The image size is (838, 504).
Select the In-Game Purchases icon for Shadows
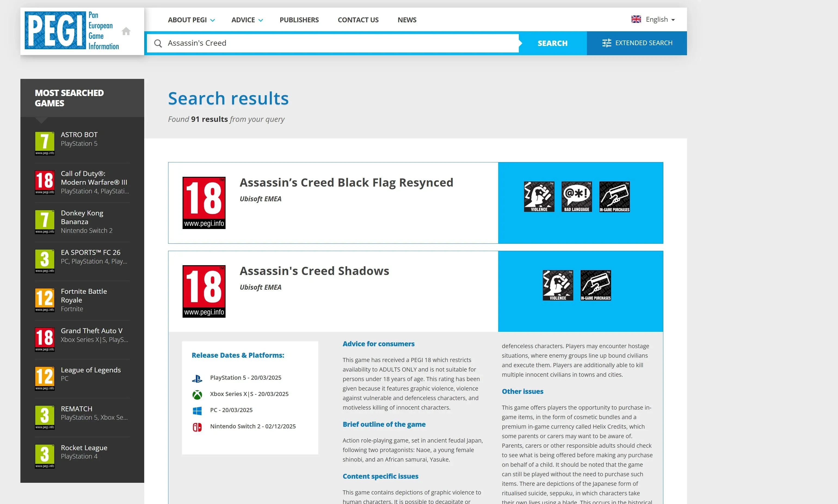pyautogui.click(x=596, y=285)
